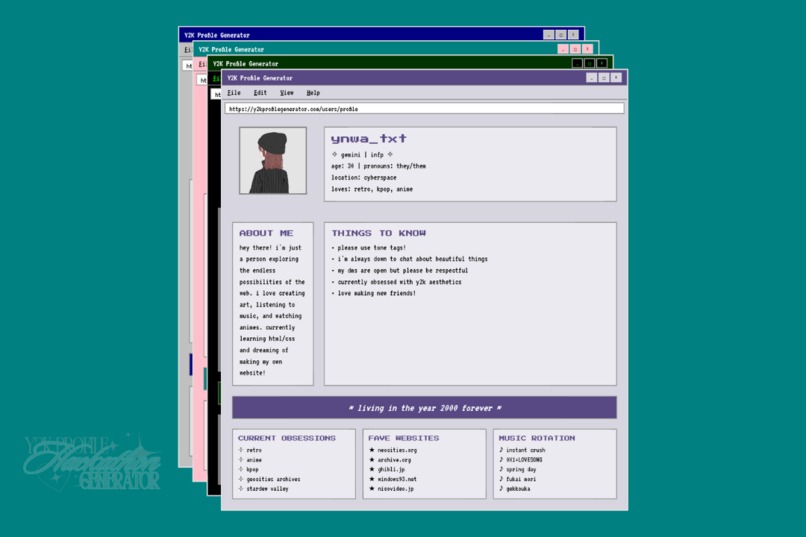This screenshot has height=537, width=806.
Task: Minimize the navy blue rearmost window
Action: pos(548,35)
